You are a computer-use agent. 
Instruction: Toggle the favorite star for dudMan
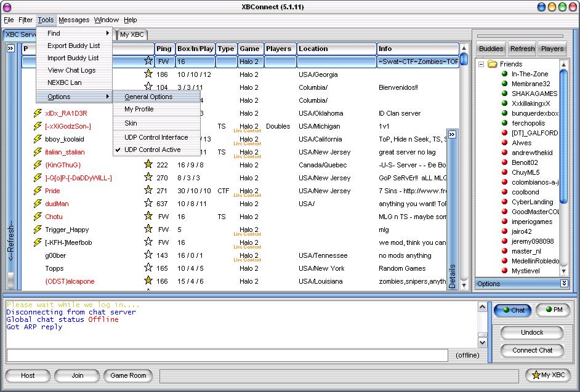pyautogui.click(x=148, y=203)
